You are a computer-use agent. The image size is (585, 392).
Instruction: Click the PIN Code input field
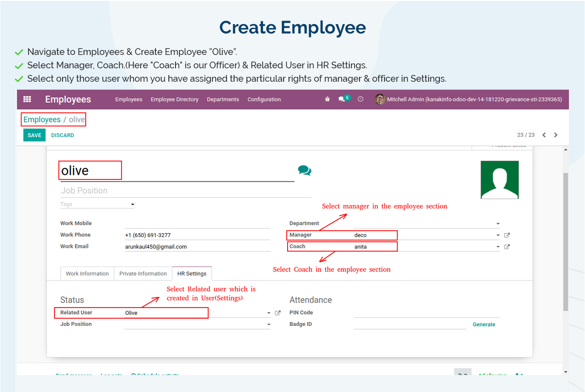[x=426, y=313]
